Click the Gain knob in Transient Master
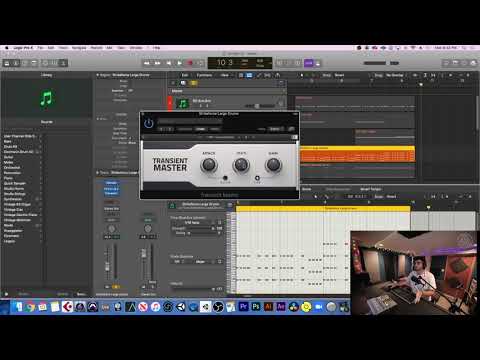 (273, 165)
